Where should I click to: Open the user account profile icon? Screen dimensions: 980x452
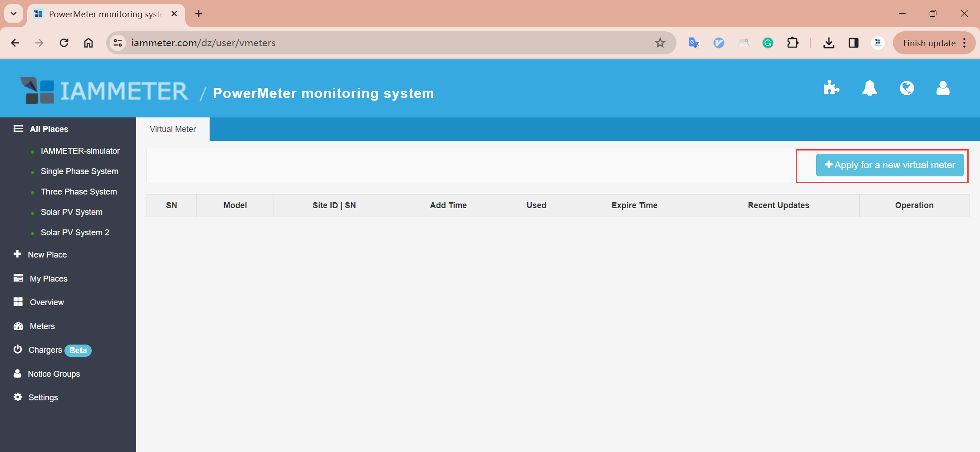pyautogui.click(x=943, y=88)
